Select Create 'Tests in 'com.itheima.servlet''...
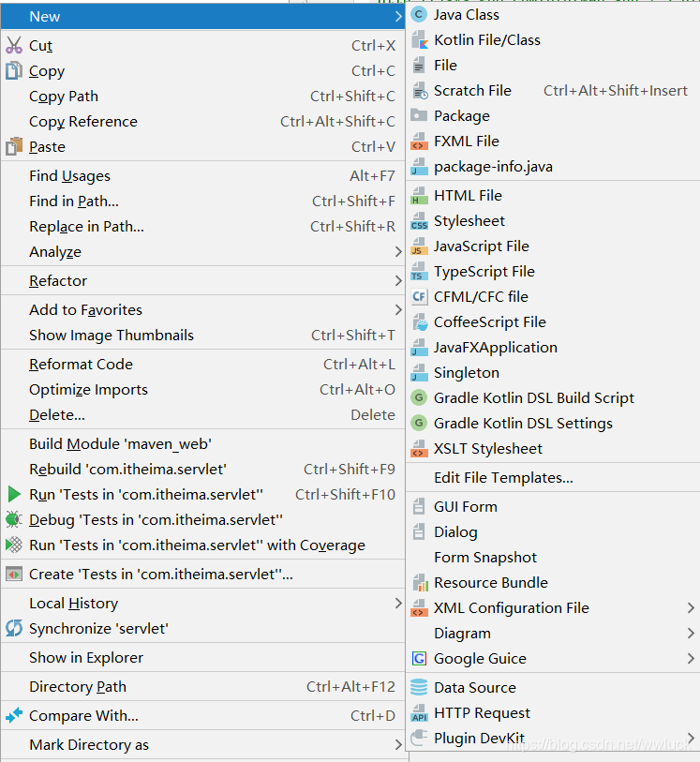The height and width of the screenshot is (762, 700). tap(202, 575)
